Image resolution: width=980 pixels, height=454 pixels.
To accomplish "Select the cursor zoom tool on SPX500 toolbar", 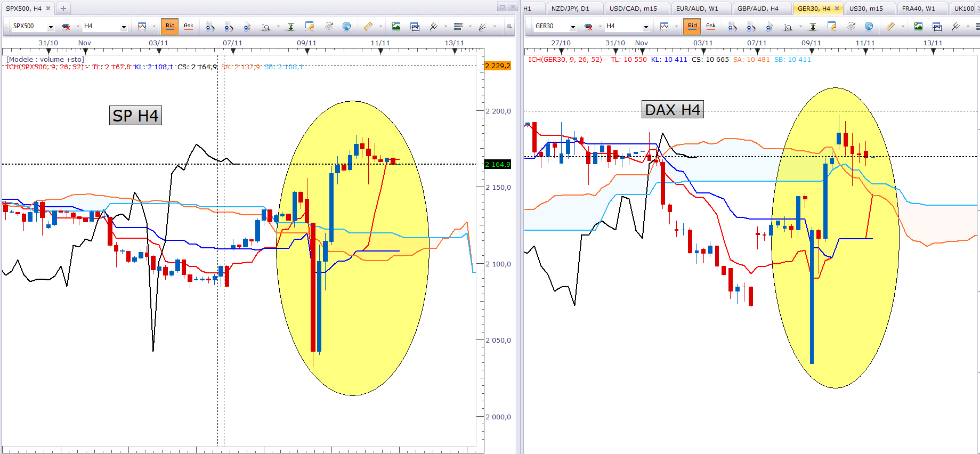I will (247, 26).
